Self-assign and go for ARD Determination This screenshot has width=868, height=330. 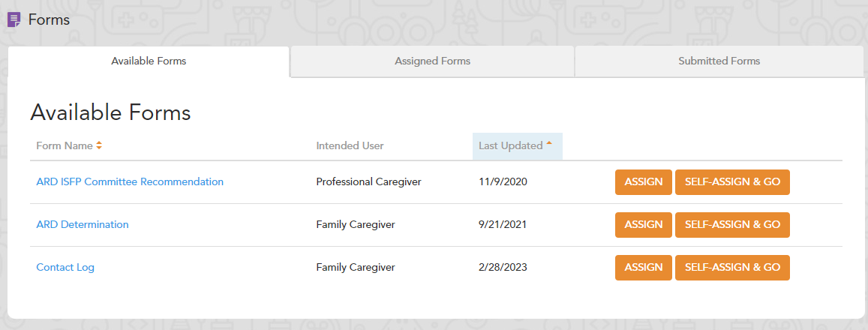732,225
